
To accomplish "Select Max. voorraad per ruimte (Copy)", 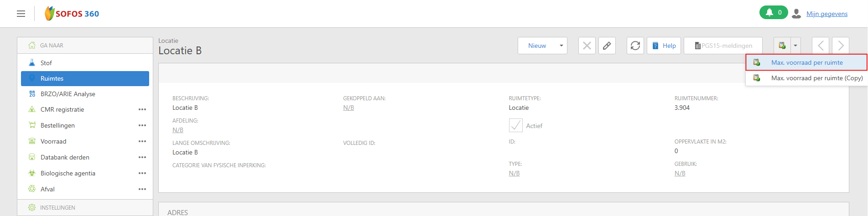I will 816,78.
